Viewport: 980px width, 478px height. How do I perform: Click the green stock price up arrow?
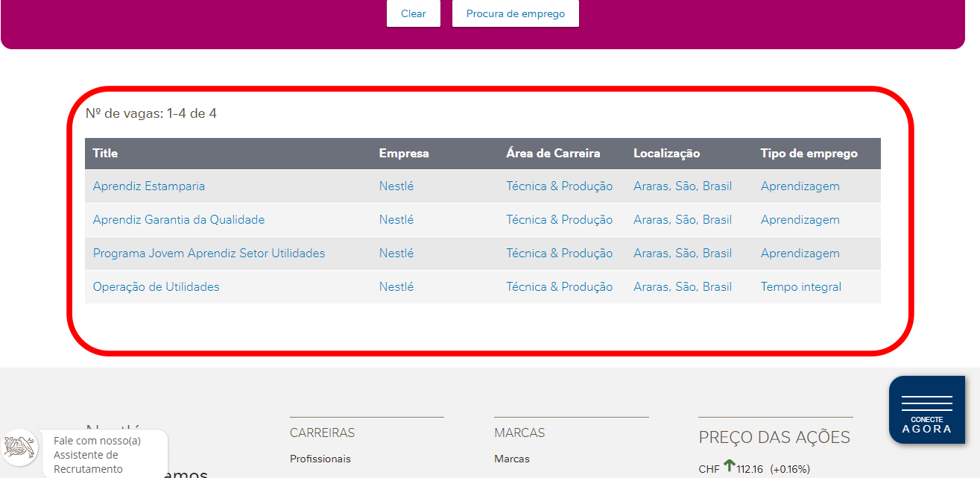(x=729, y=466)
